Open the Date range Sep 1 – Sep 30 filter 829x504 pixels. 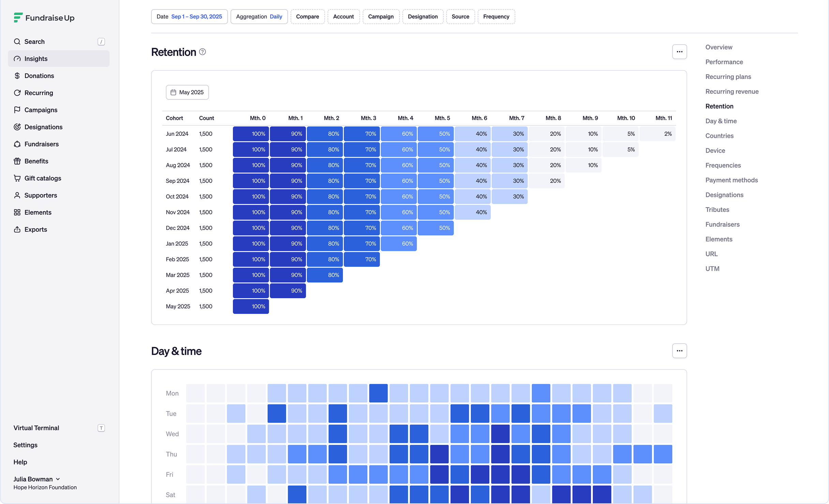(189, 17)
